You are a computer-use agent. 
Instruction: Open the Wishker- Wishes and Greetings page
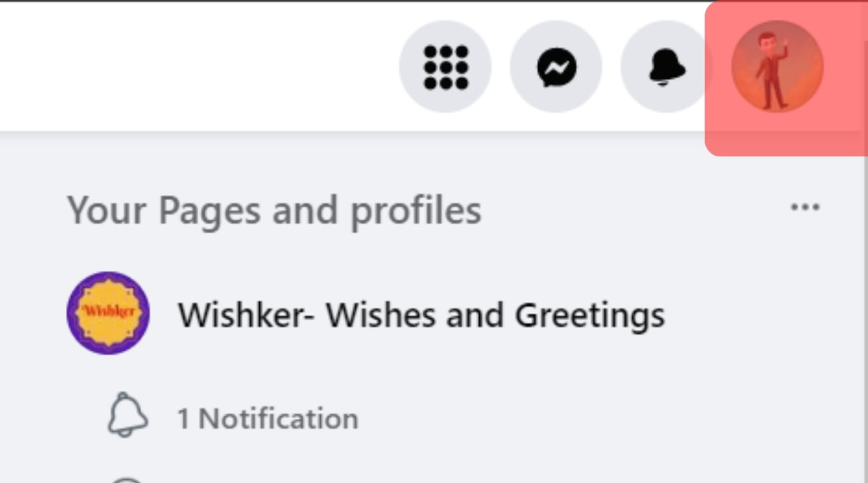421,315
